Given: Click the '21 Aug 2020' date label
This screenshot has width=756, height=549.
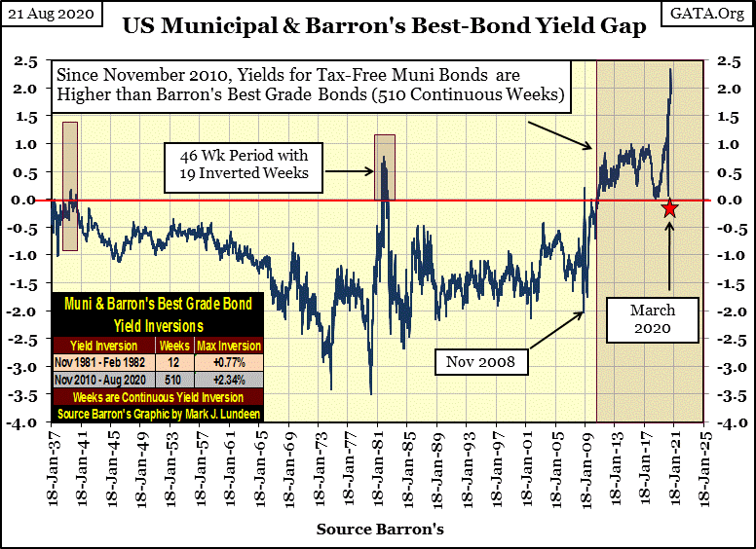Looking at the screenshot, I should coord(51,14).
